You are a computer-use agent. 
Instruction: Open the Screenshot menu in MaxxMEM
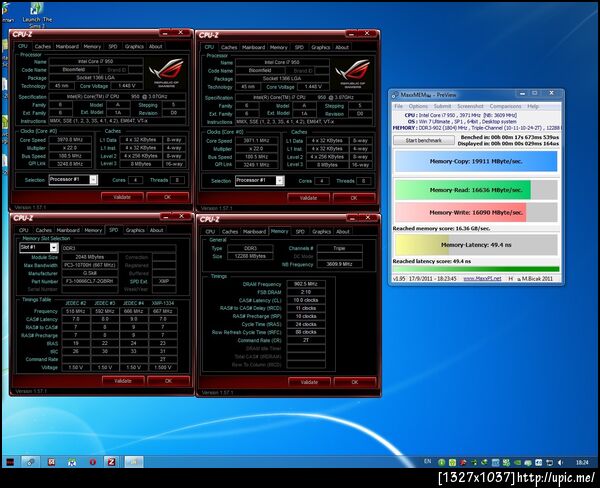(x=470, y=106)
